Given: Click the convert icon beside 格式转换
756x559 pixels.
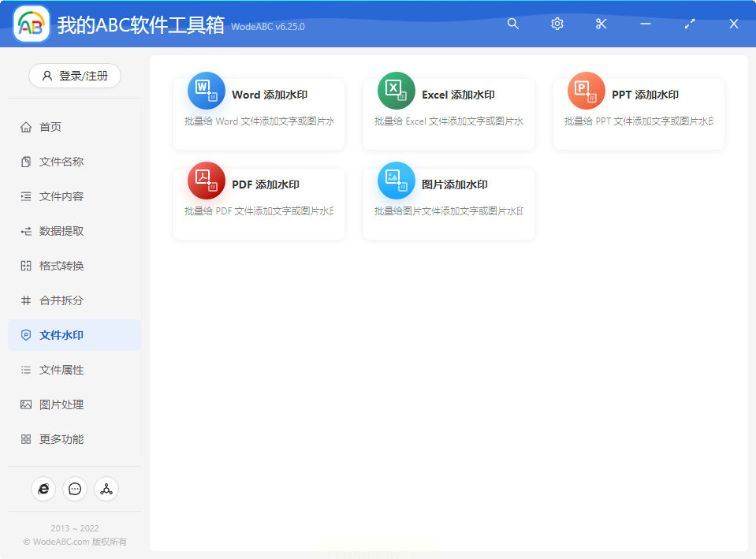Looking at the screenshot, I should click(x=26, y=266).
